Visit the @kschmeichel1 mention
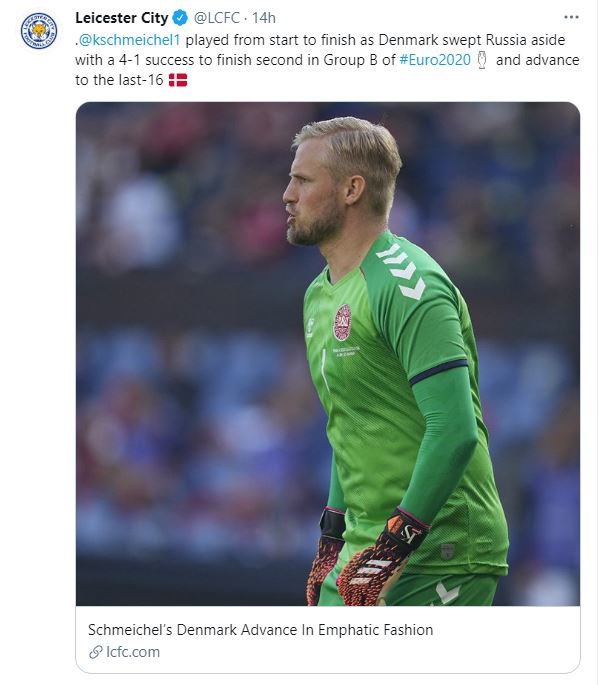599x685 pixels. [129, 40]
